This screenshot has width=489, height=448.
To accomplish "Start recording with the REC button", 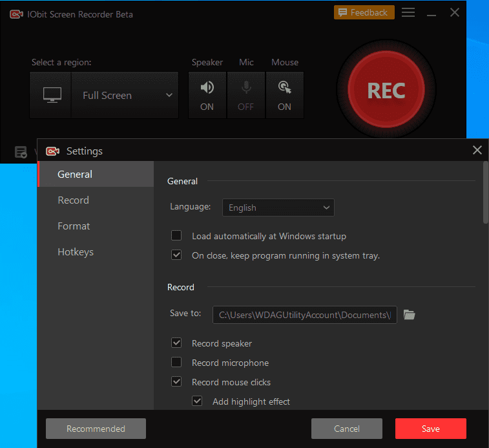I will (x=386, y=90).
